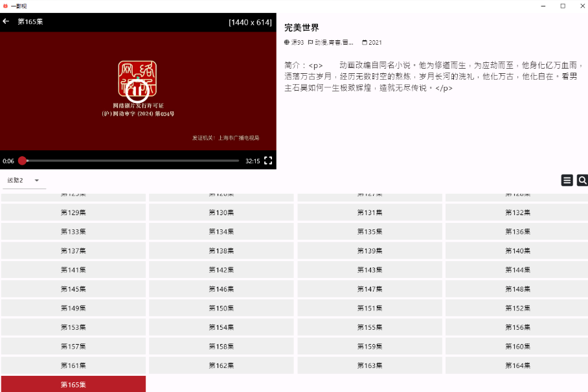Click the episode list order icon
This screenshot has height=392, width=588.
567,181
